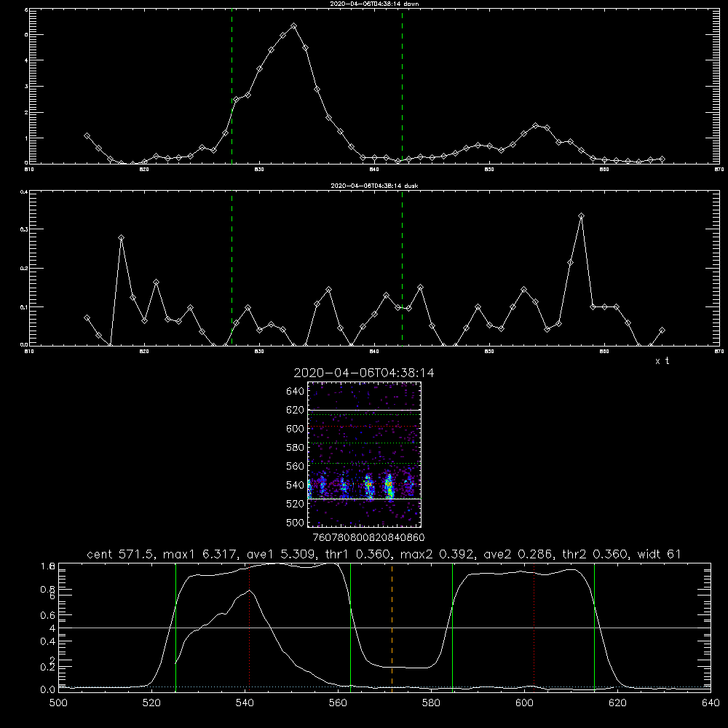
Task: Click the '520' label on heat map y-axis
Action: coord(296,504)
